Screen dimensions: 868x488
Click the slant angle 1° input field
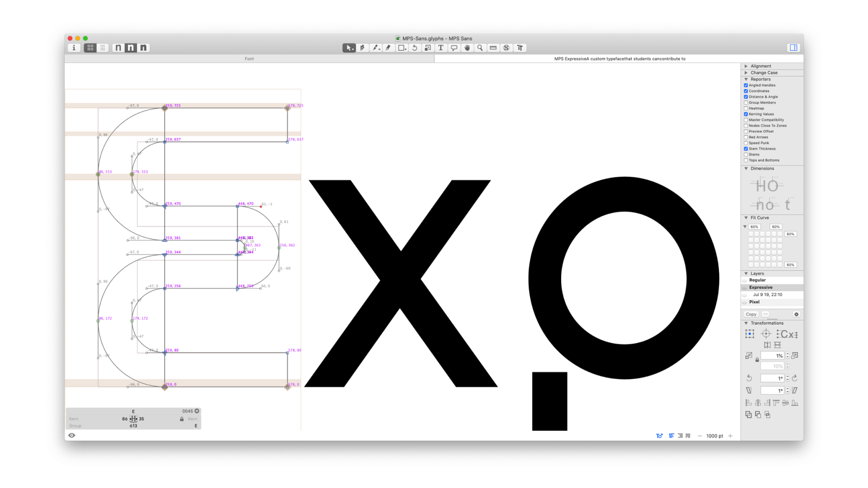pyautogui.click(x=773, y=390)
